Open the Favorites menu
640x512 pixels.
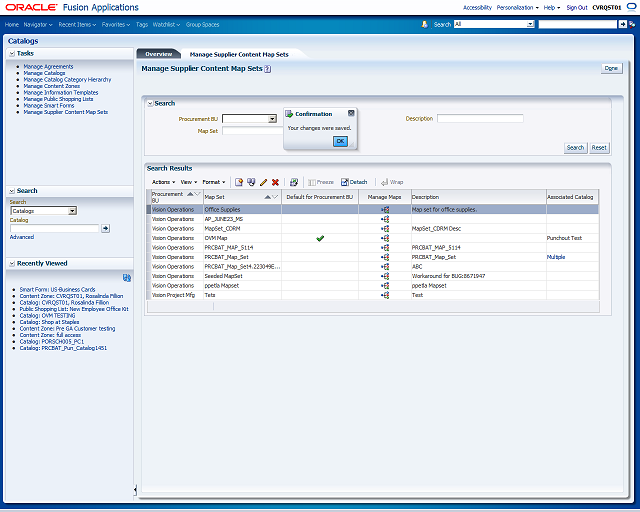116,24
